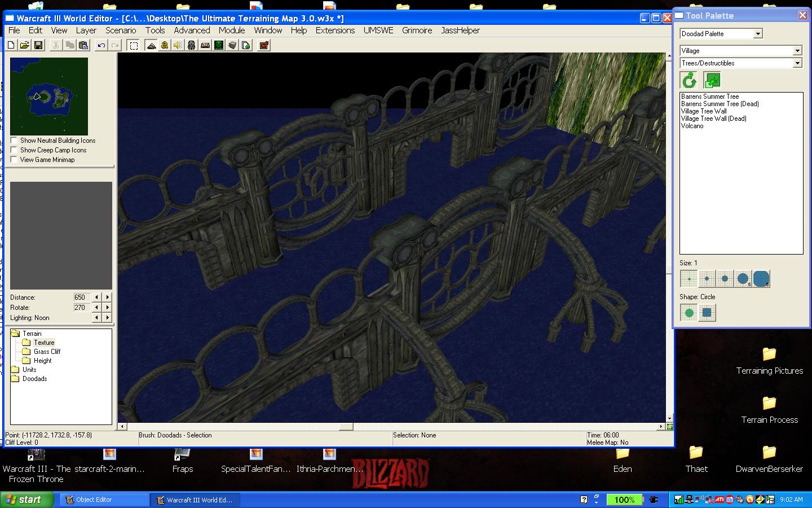Click Lighting next arrow
This screenshot has width=812, height=508.
coord(107,318)
